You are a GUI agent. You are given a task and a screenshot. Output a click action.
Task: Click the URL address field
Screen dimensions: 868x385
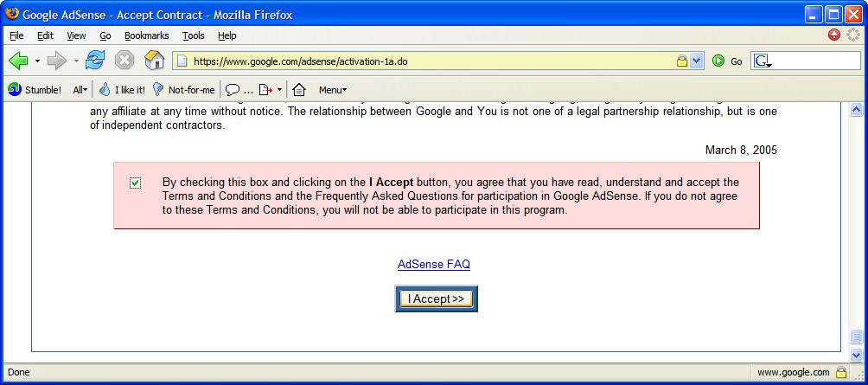pyautogui.click(x=431, y=61)
